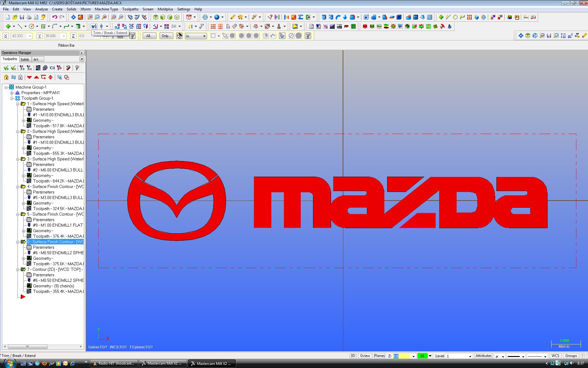This screenshot has width=588, height=368.
Task: Select all operations with green checkmark icon
Action: 6,68
